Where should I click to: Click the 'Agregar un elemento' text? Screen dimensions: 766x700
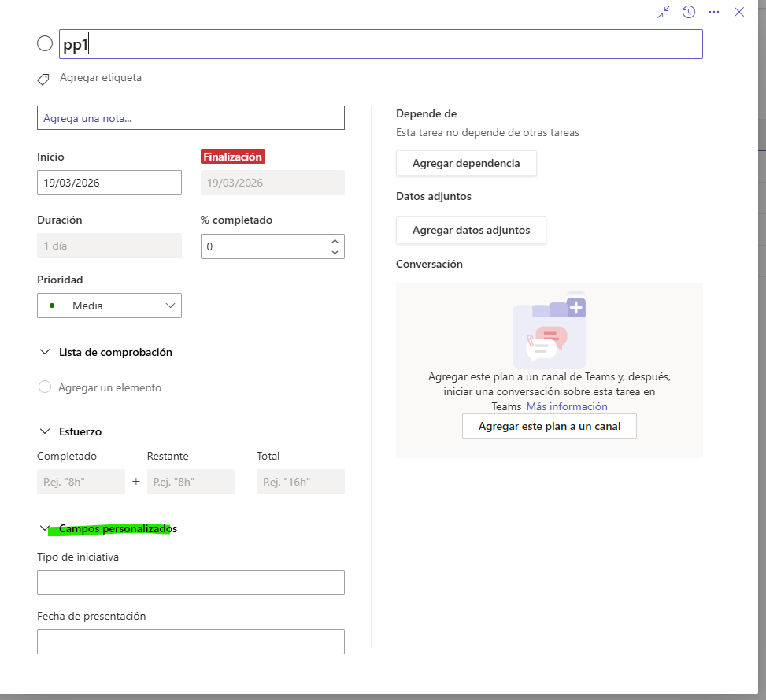click(110, 387)
